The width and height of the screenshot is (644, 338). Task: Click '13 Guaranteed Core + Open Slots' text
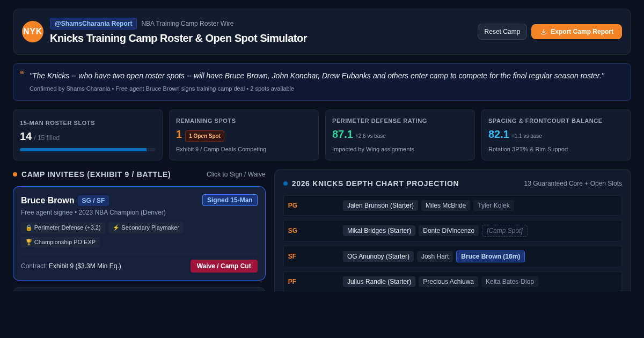pyautogui.click(x=573, y=183)
